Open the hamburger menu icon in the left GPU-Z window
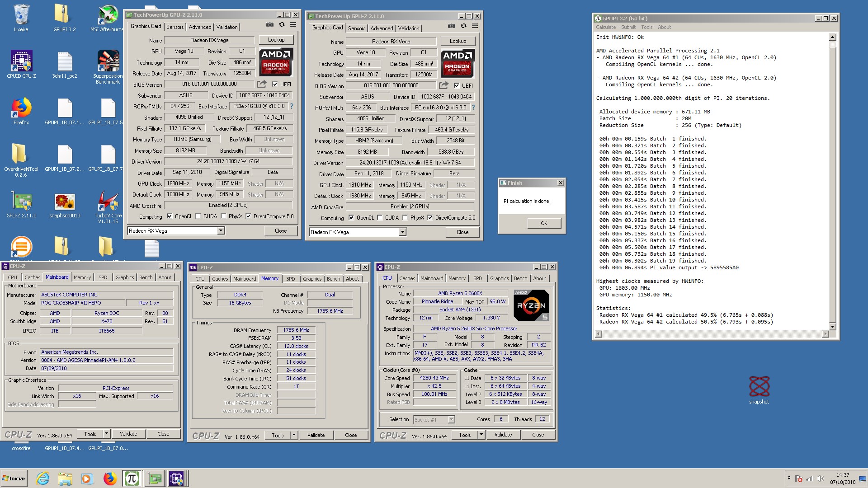Screen dimensions: 868x488 (x=293, y=25)
